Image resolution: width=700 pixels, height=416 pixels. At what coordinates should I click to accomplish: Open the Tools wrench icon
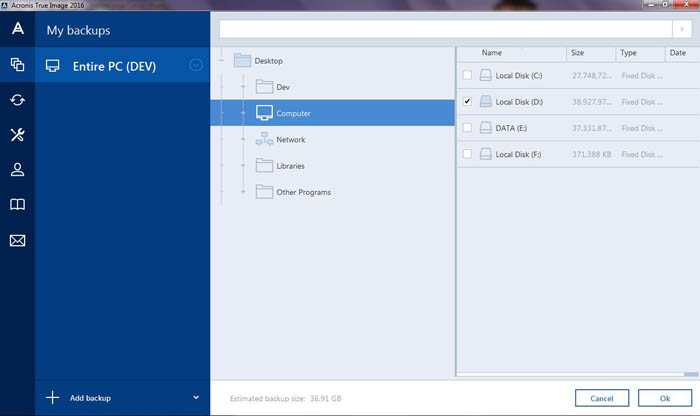pyautogui.click(x=17, y=134)
